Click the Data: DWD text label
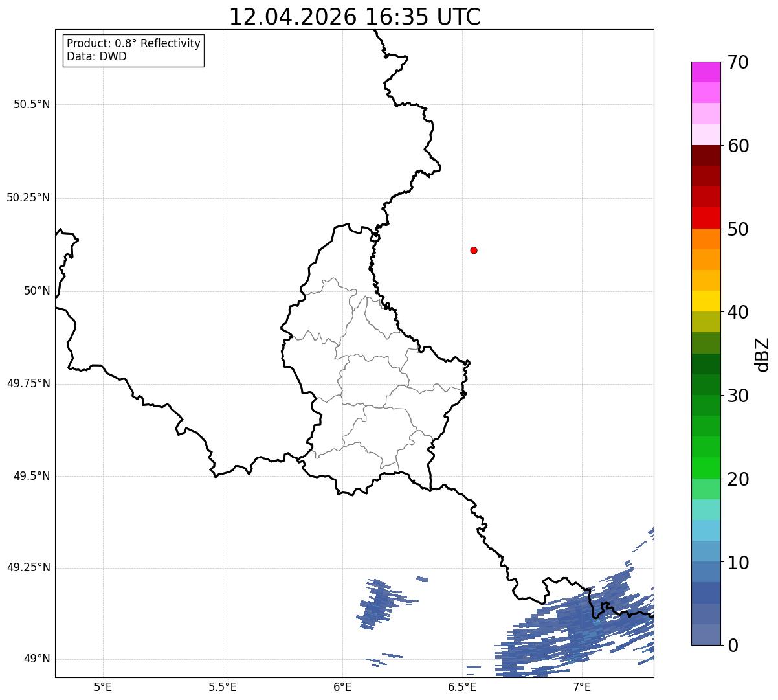778x700 pixels. pos(97,56)
